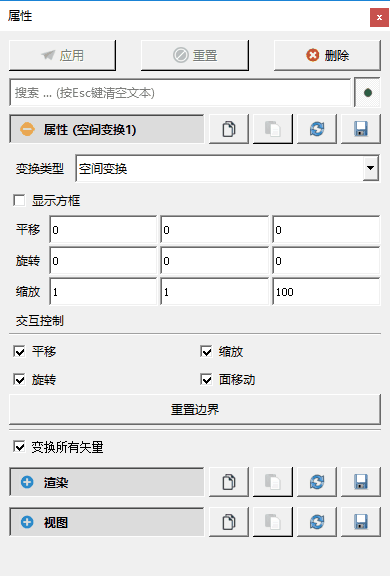Reload defaults for the 视图 section
Screen dimensions: 390x576
point(317,522)
